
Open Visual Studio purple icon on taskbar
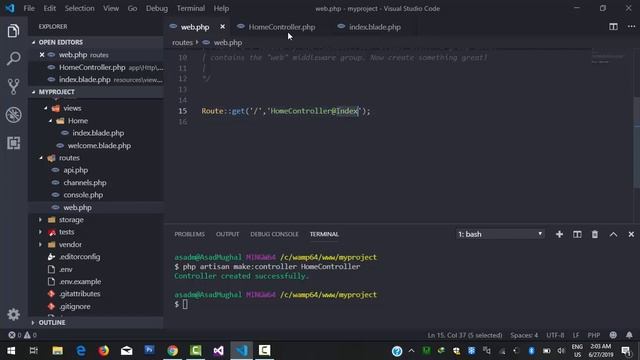tap(218, 351)
